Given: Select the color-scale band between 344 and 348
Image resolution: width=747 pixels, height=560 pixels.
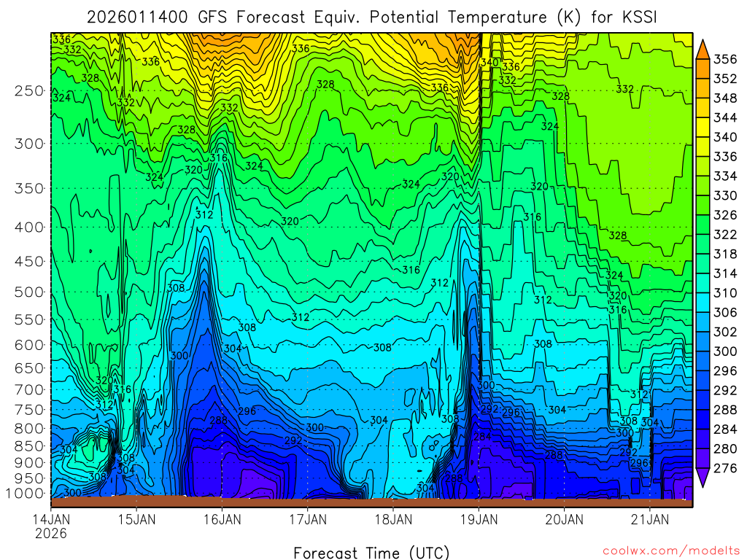Looking at the screenshot, I should click(703, 108).
